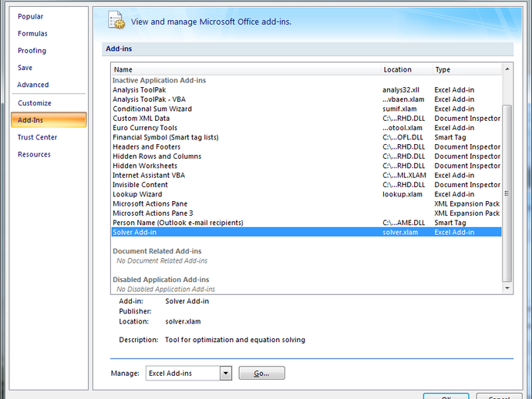This screenshot has width=532, height=399.
Task: Select Analysis ToolPak - VBA row
Action: point(306,99)
